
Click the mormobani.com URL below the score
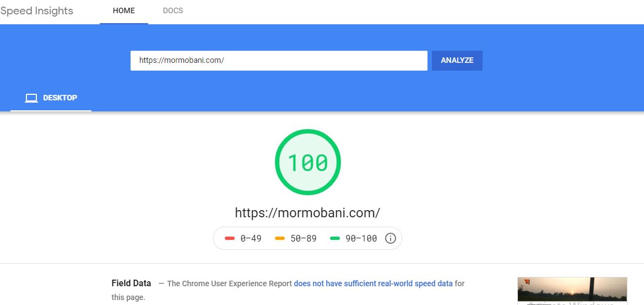click(307, 213)
